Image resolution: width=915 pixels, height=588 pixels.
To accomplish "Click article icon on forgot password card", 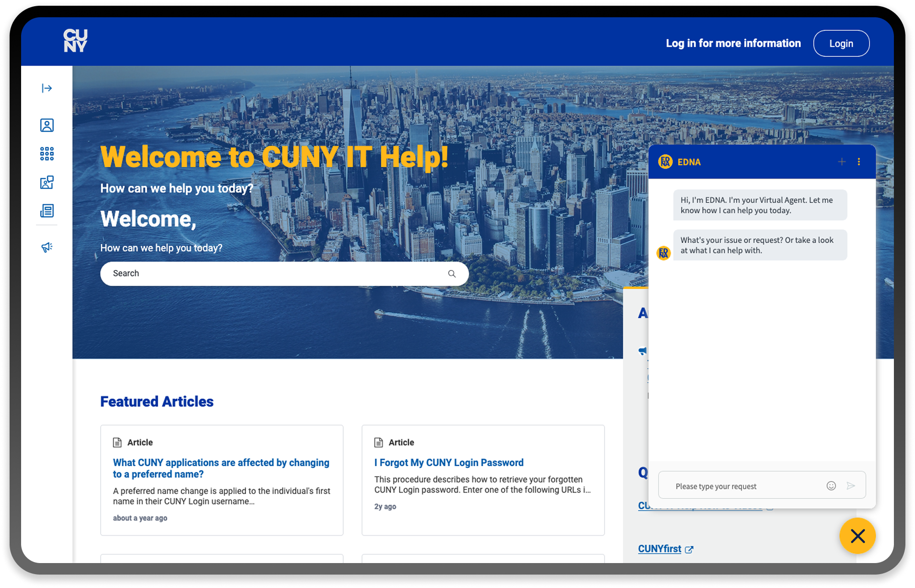I will click(x=378, y=442).
